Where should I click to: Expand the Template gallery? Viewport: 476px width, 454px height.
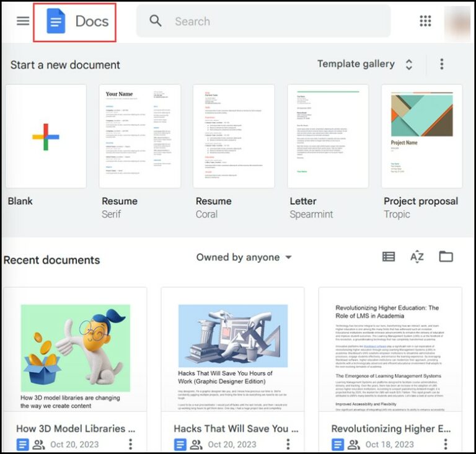(x=364, y=64)
